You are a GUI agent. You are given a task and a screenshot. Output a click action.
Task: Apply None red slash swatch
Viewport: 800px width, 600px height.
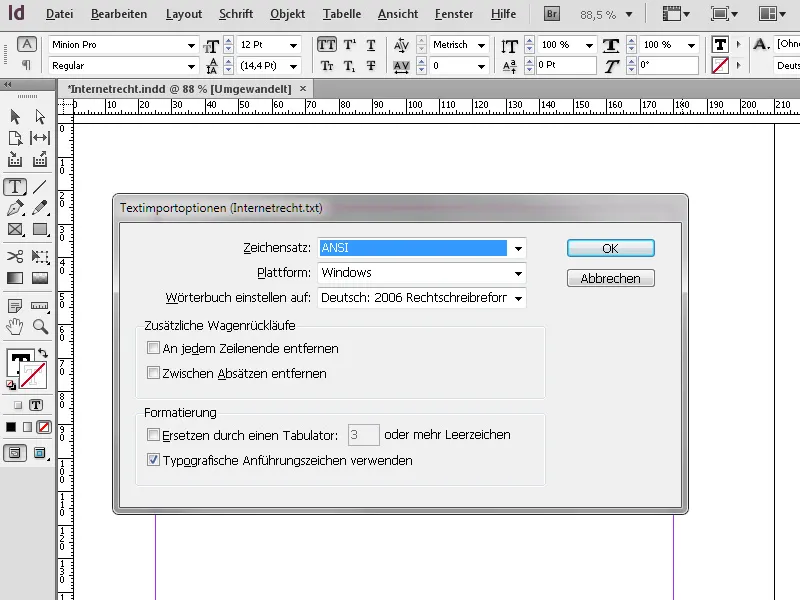(x=44, y=427)
